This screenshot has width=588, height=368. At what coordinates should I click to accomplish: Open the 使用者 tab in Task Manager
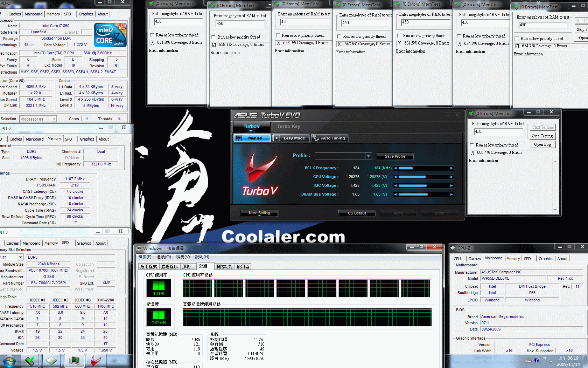(x=243, y=267)
